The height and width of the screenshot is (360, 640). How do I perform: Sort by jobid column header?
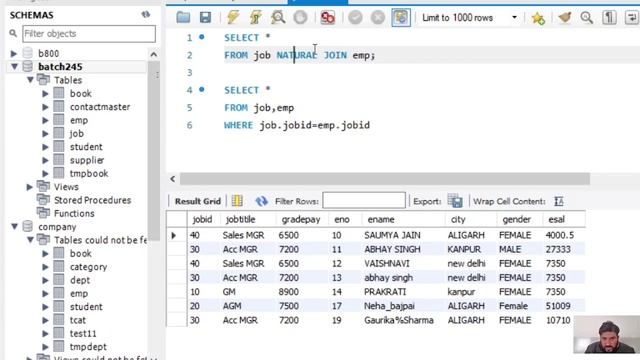[202, 219]
